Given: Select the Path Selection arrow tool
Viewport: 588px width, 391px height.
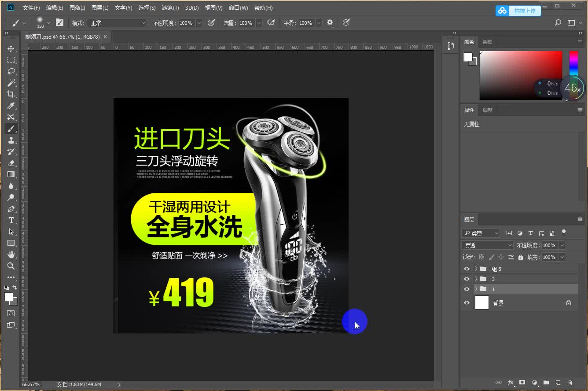Looking at the screenshot, I should point(11,232).
